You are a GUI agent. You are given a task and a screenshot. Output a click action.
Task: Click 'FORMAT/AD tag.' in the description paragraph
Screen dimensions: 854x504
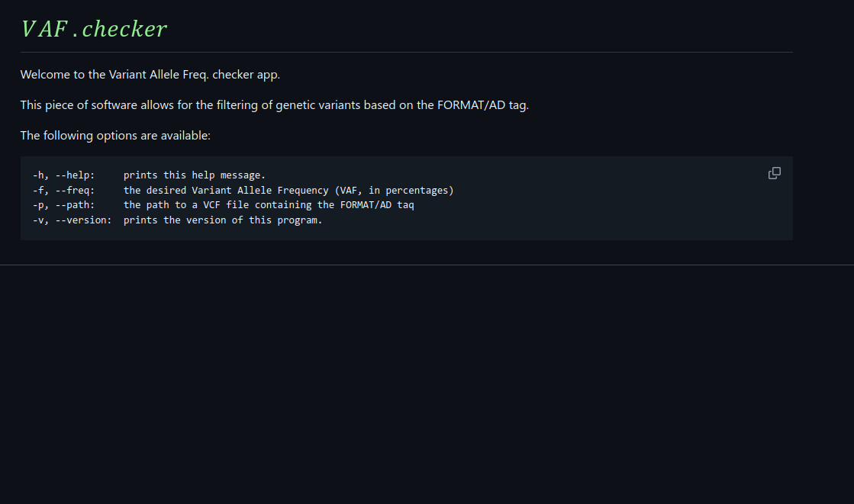pos(483,105)
